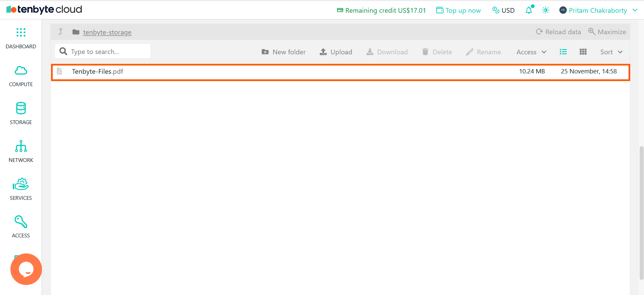Switch to grid view
The width and height of the screenshot is (644, 295).
coord(583,52)
